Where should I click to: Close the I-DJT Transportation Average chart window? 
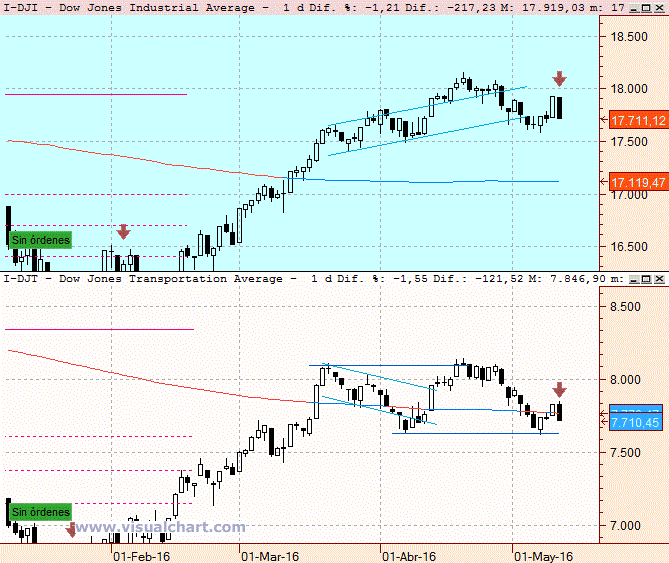tap(659, 279)
